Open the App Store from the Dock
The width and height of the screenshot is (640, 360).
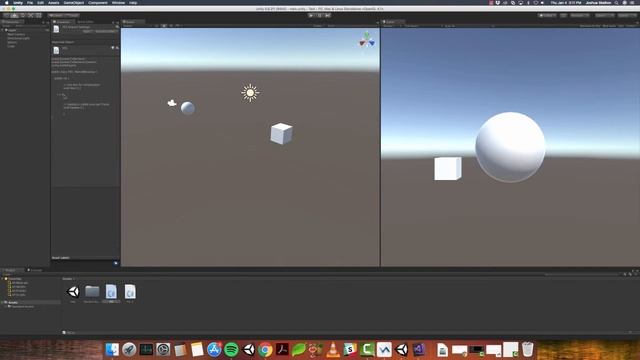click(214, 350)
